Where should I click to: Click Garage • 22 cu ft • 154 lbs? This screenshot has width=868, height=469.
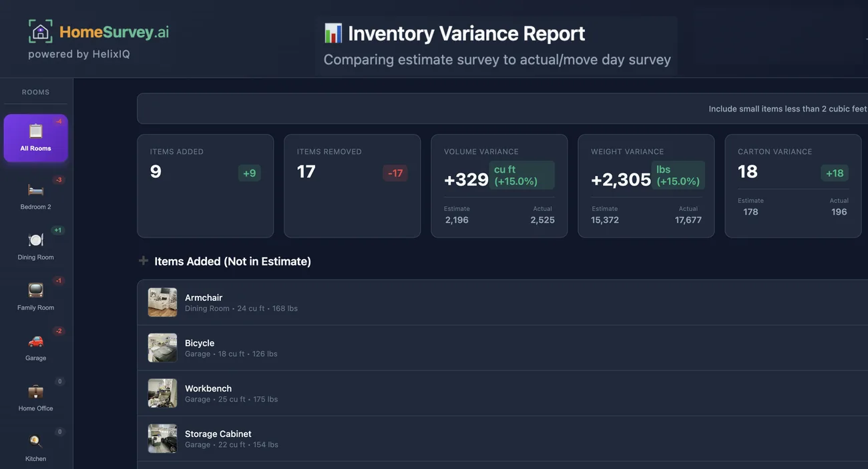point(232,444)
